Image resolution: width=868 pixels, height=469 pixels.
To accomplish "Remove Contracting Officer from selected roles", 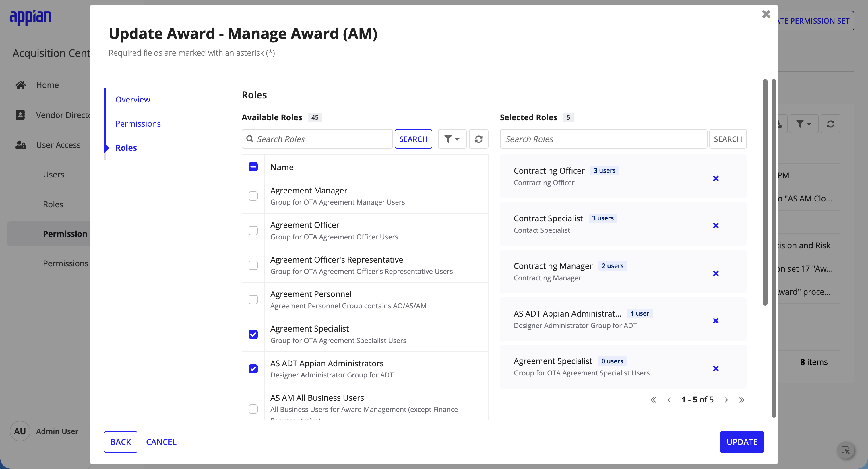I will pyautogui.click(x=716, y=178).
